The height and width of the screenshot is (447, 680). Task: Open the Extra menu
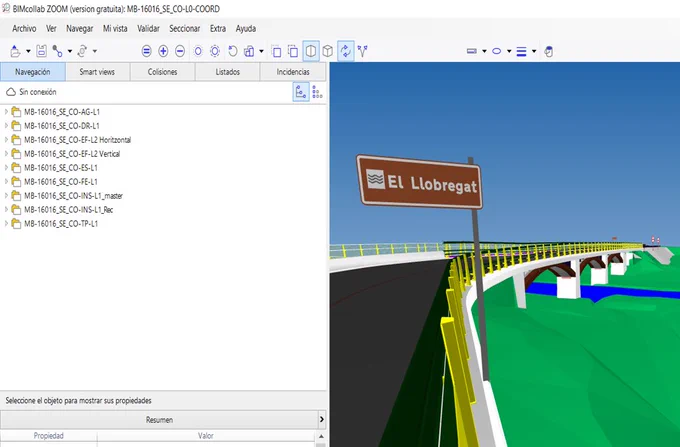tap(218, 29)
